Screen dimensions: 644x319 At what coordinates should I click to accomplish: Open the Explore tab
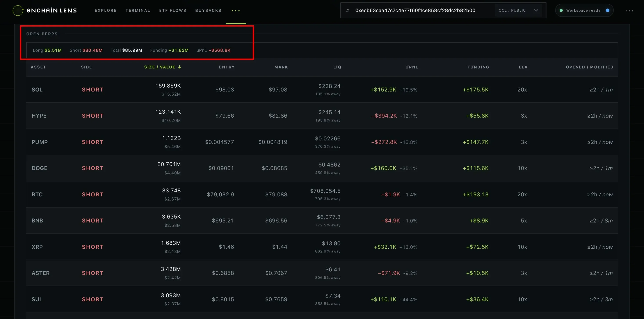pyautogui.click(x=105, y=11)
